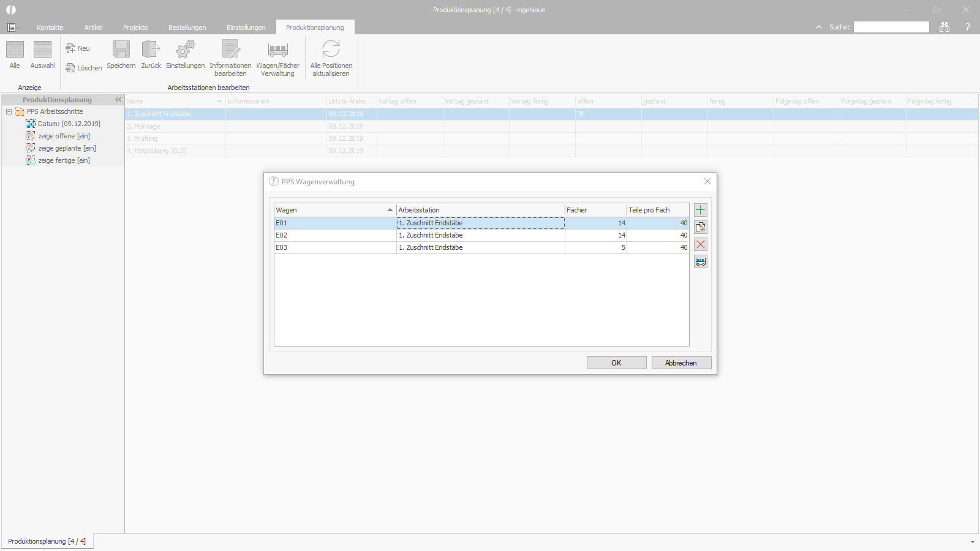Collapse the PPS Arbeitsschritte tree node

[x=9, y=111]
